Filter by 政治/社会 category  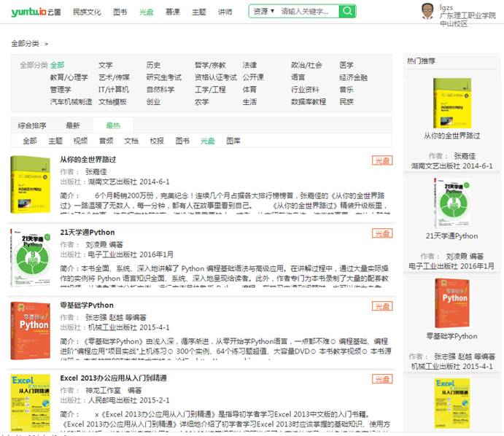point(306,65)
